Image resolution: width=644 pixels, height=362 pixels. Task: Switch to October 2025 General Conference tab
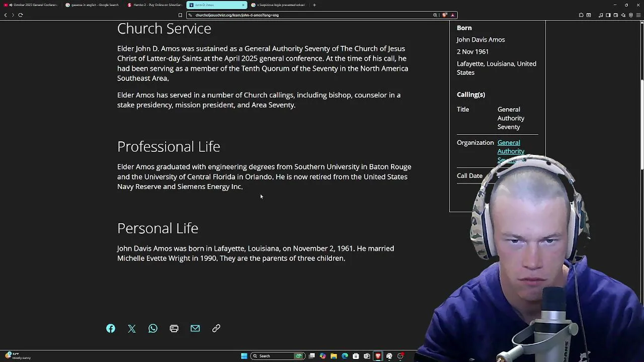click(x=31, y=5)
